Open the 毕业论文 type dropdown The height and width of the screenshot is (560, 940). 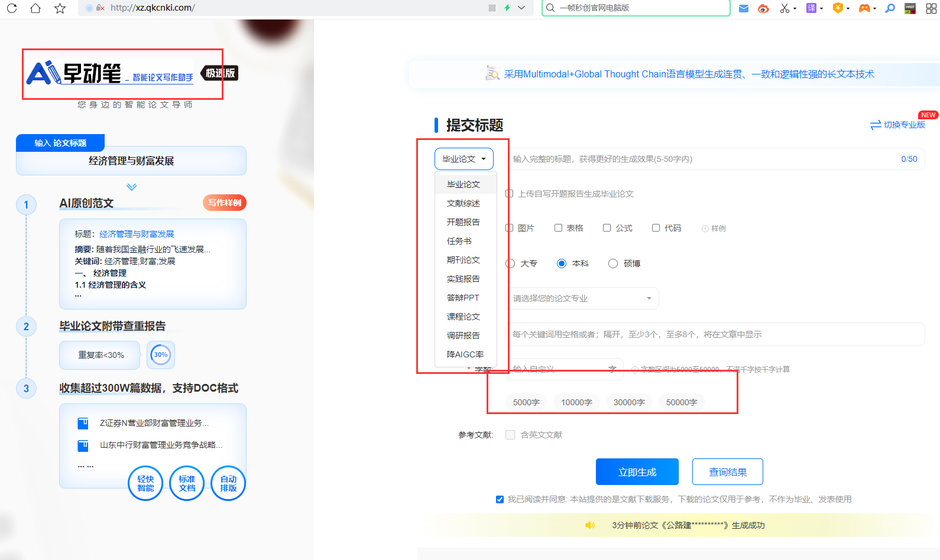pyautogui.click(x=464, y=159)
